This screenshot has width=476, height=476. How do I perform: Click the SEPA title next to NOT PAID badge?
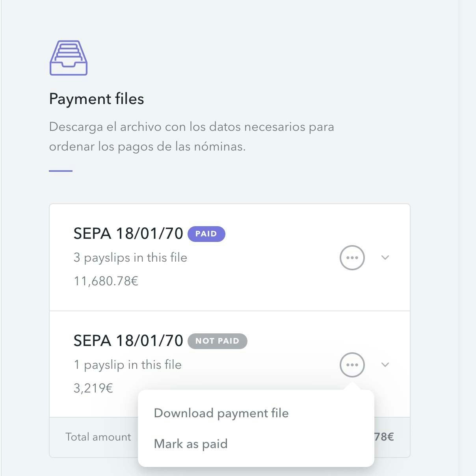tap(128, 341)
